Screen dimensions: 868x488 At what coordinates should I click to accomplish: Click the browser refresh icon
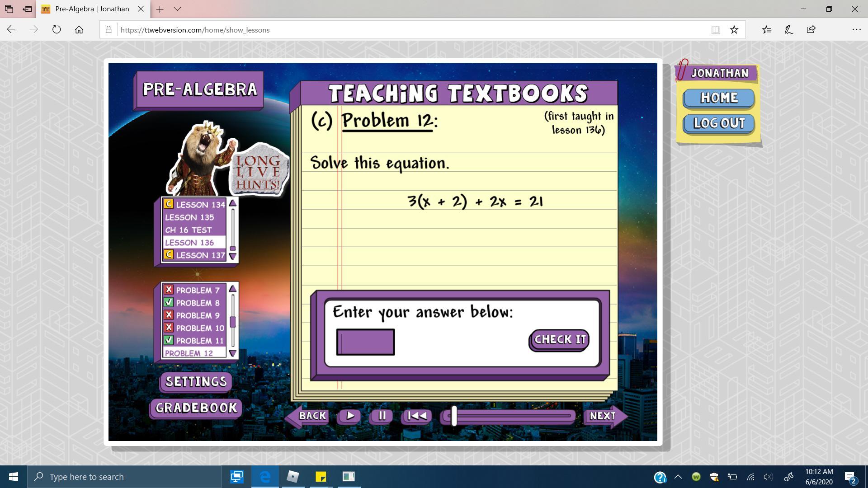pyautogui.click(x=57, y=30)
